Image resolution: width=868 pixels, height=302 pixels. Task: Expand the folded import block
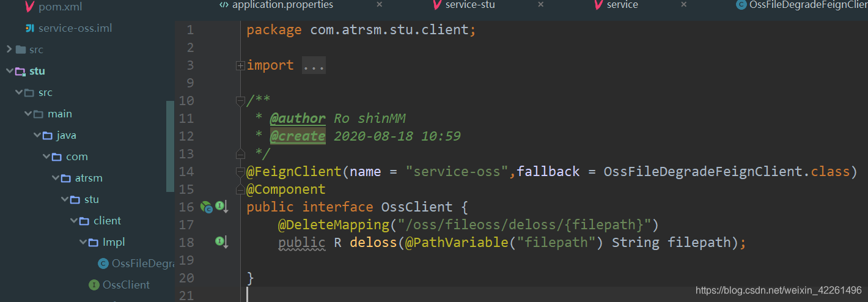click(240, 65)
